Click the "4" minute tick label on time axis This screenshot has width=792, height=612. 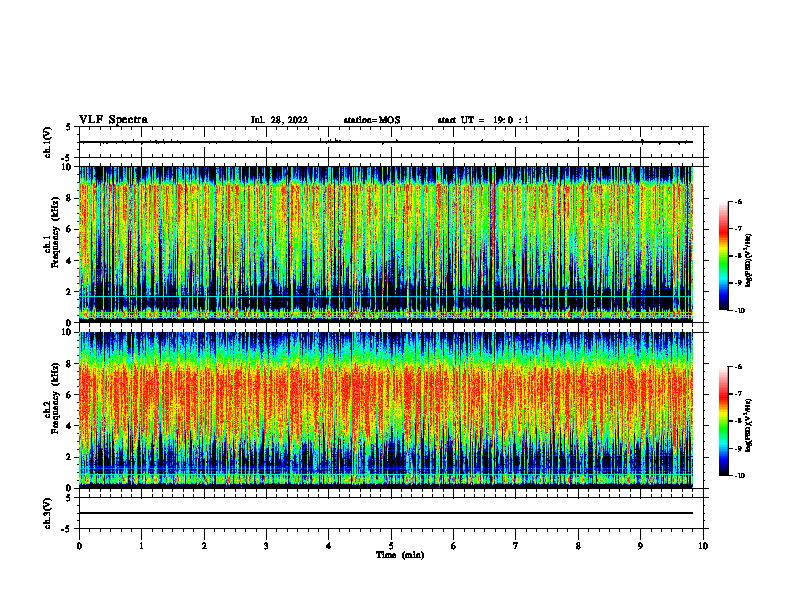click(x=329, y=546)
